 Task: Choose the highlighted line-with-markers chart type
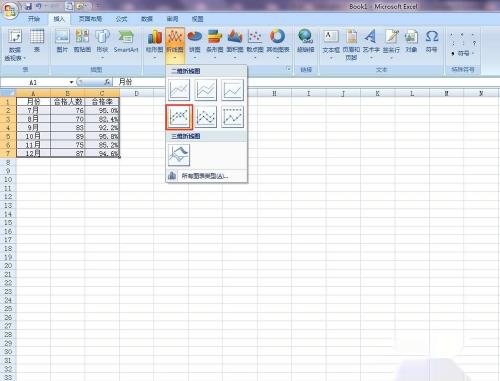point(179,117)
